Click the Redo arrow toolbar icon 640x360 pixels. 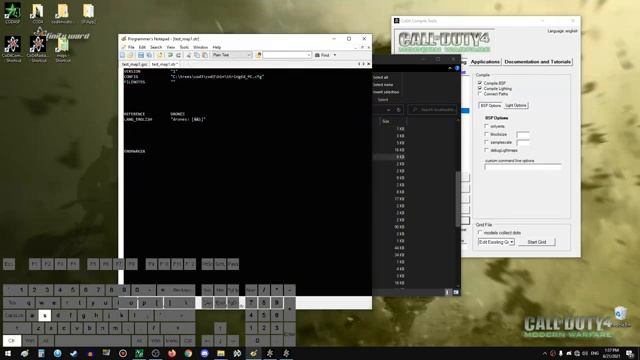coord(178,55)
